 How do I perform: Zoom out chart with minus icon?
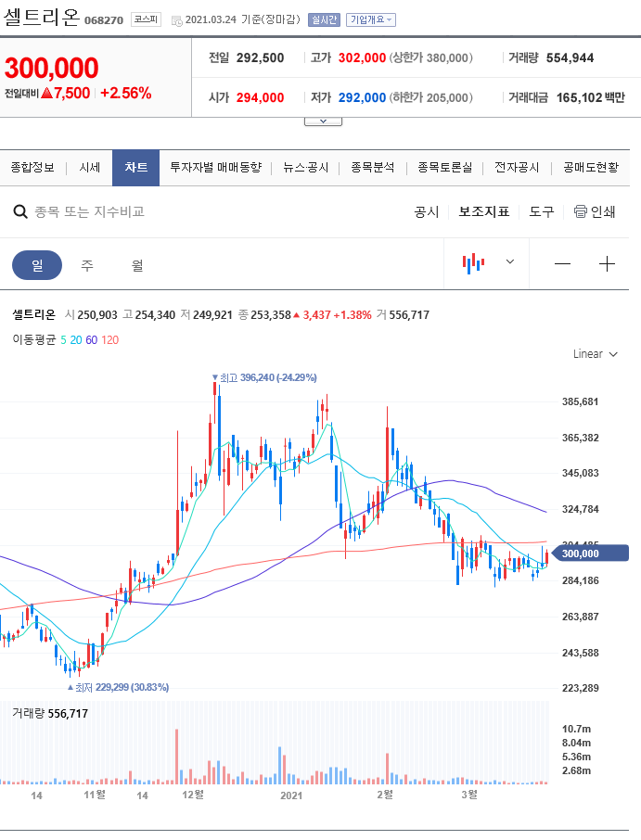point(562,263)
